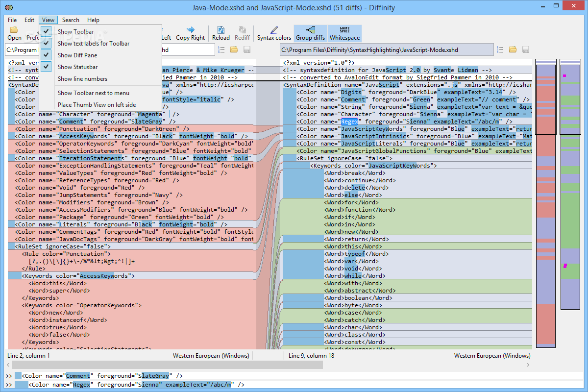The image size is (588, 392).
Task: Enable Place Thumb View on left side
Action: [x=100, y=105]
